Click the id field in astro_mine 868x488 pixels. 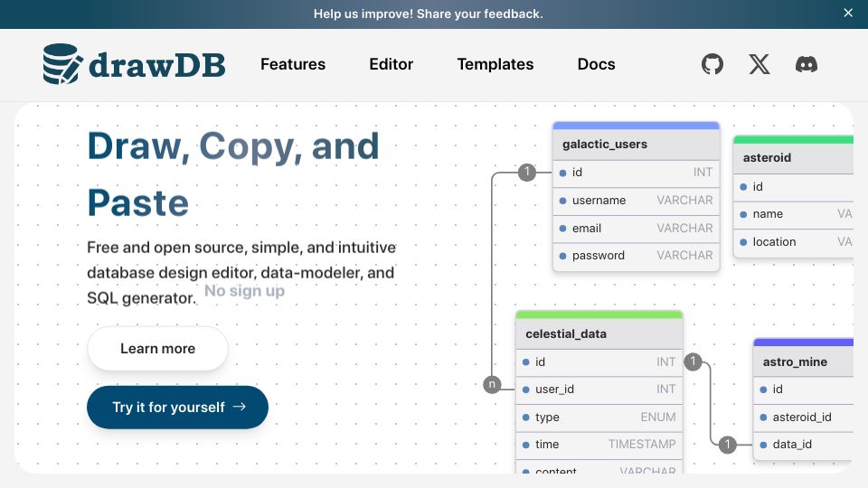point(803,389)
